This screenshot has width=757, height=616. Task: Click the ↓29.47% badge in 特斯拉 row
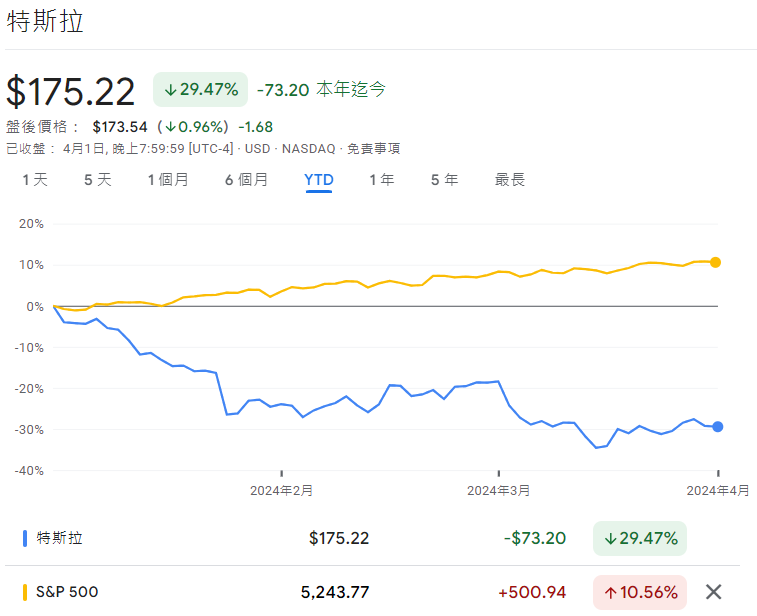tap(640, 538)
